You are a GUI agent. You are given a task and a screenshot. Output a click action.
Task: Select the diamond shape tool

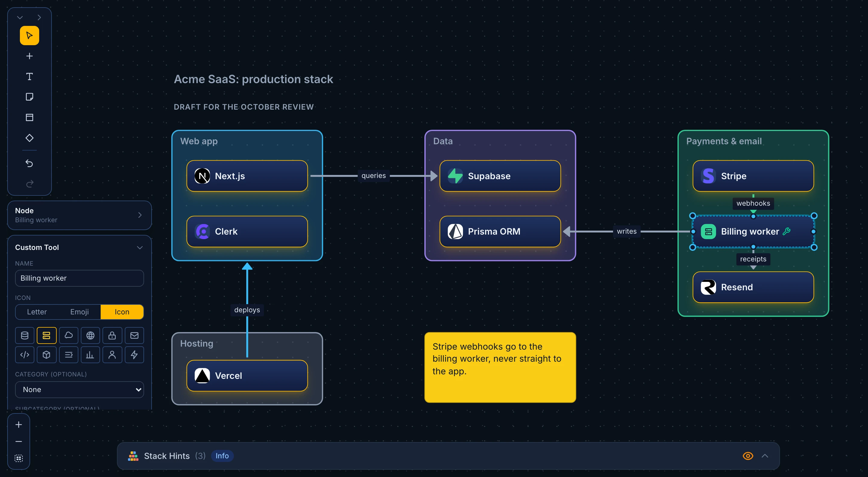pos(29,138)
